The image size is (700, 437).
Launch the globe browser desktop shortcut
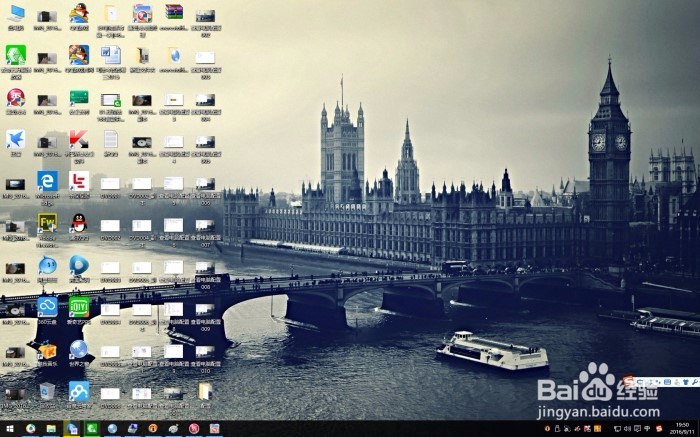(x=79, y=350)
